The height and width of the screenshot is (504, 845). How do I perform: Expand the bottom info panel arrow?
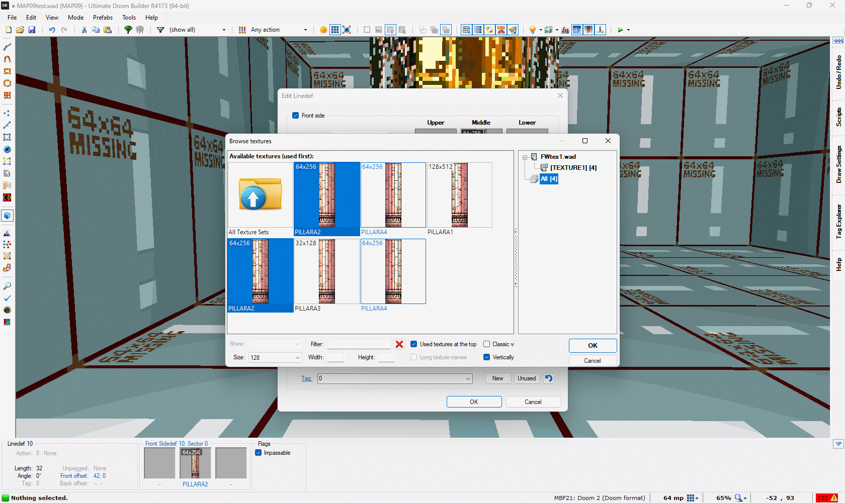point(838,444)
